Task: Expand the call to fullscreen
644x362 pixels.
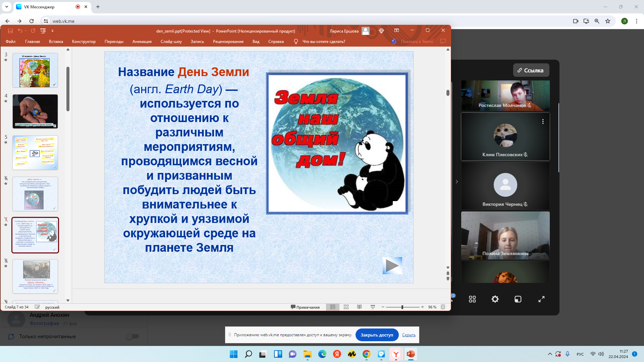Action: pyautogui.click(x=541, y=299)
